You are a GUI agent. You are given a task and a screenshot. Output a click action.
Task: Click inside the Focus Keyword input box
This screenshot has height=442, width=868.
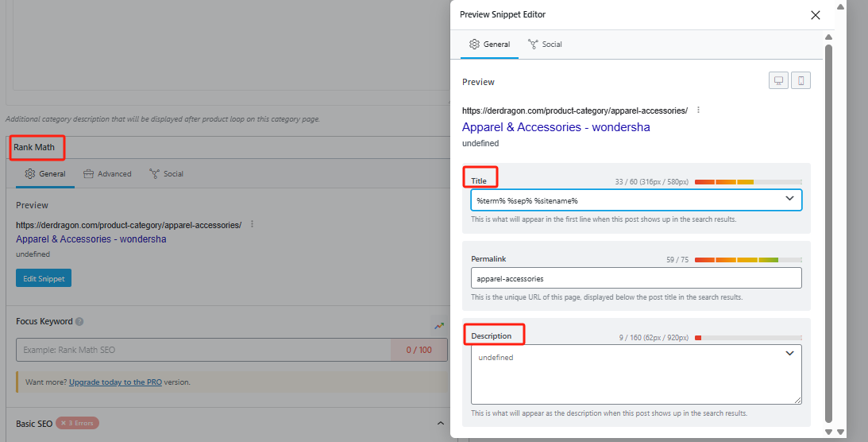(203, 351)
